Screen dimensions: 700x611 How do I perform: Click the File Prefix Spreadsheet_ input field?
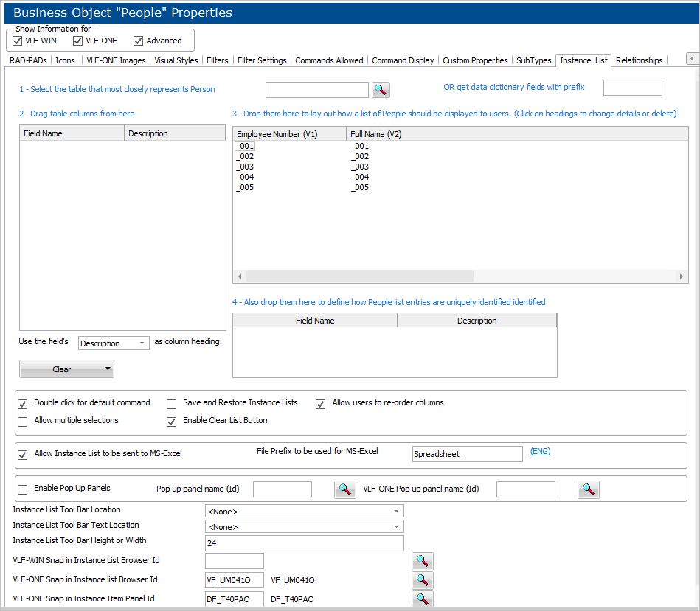pos(467,454)
